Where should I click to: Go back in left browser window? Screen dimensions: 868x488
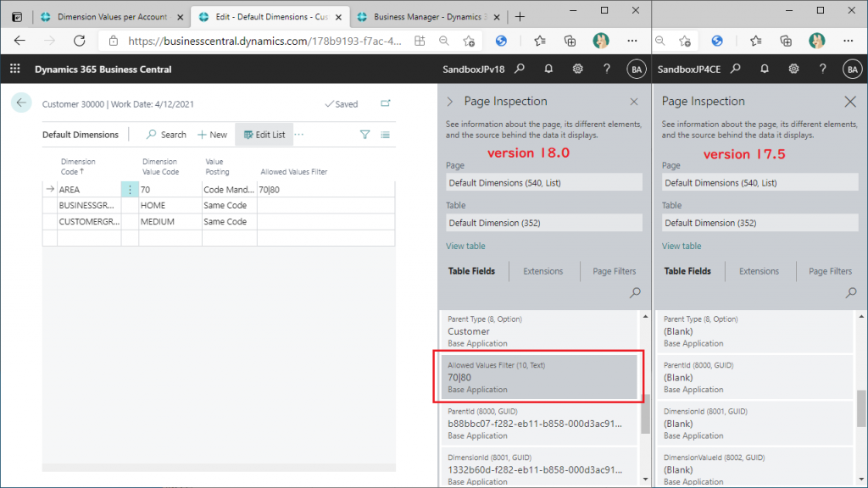pyautogui.click(x=20, y=41)
